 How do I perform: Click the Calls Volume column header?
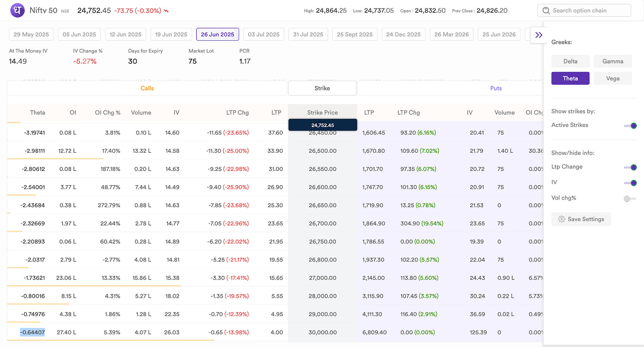141,112
